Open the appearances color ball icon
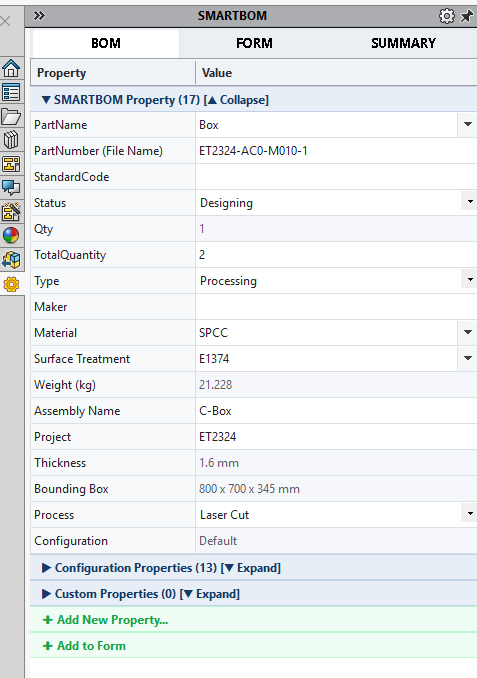This screenshot has height=678, width=477. pyautogui.click(x=11, y=235)
